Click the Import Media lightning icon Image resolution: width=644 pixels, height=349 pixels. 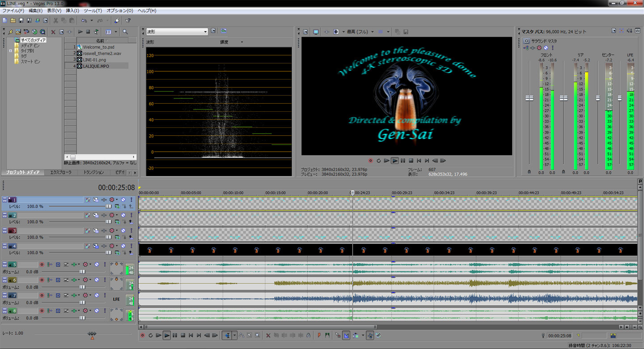click(10, 32)
